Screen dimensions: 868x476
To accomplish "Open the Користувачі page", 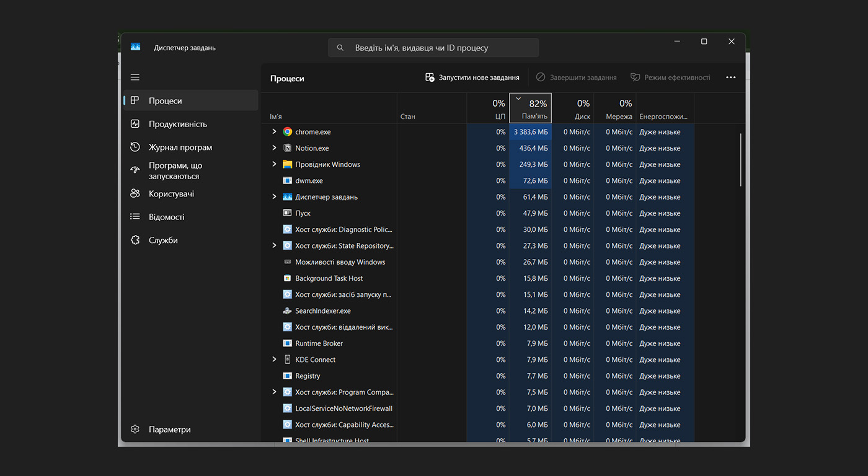I will 191,194.
